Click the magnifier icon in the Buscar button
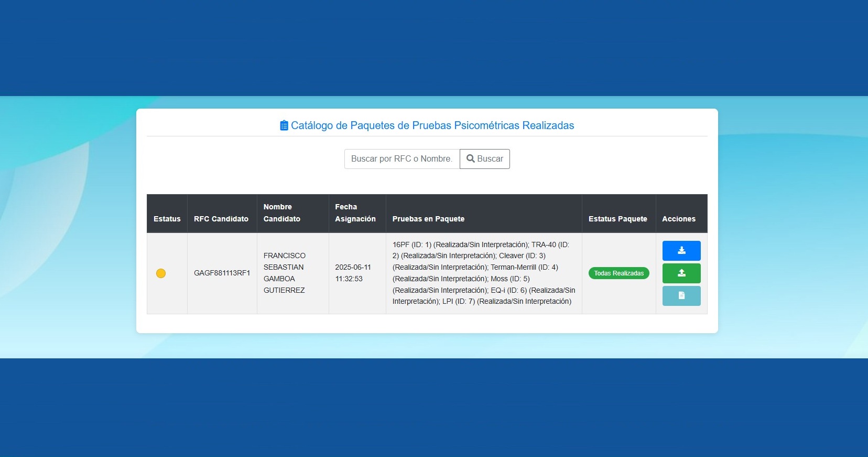The image size is (868, 457). click(x=470, y=158)
